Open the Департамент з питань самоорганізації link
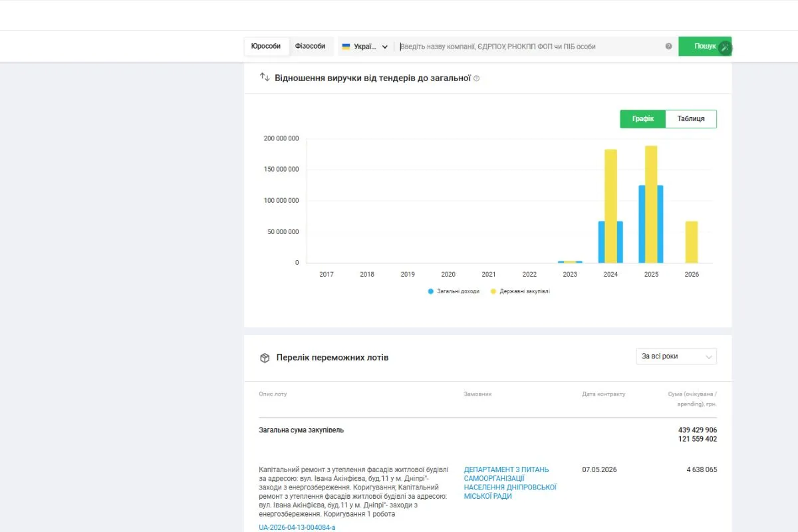This screenshot has width=798, height=532. (x=510, y=483)
